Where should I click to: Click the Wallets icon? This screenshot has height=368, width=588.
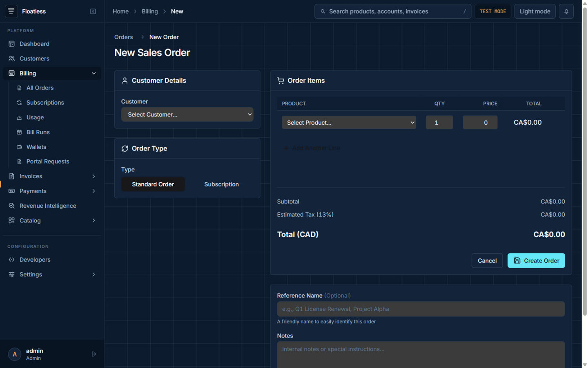[19, 147]
